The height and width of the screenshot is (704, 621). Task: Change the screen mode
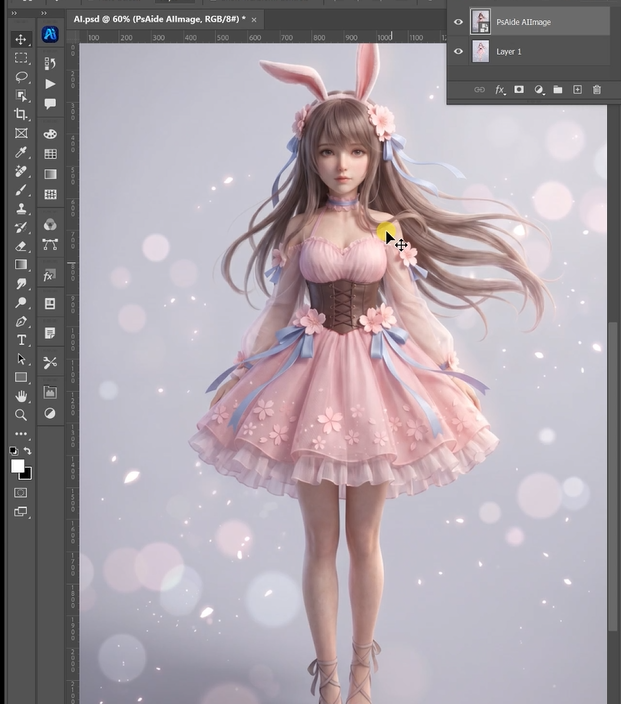pos(21,511)
